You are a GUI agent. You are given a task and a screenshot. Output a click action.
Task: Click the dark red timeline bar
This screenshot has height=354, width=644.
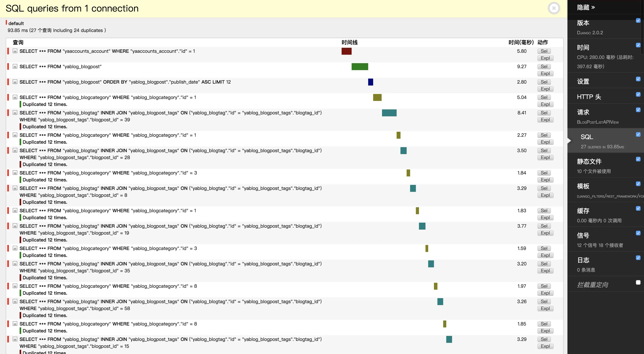coord(346,51)
